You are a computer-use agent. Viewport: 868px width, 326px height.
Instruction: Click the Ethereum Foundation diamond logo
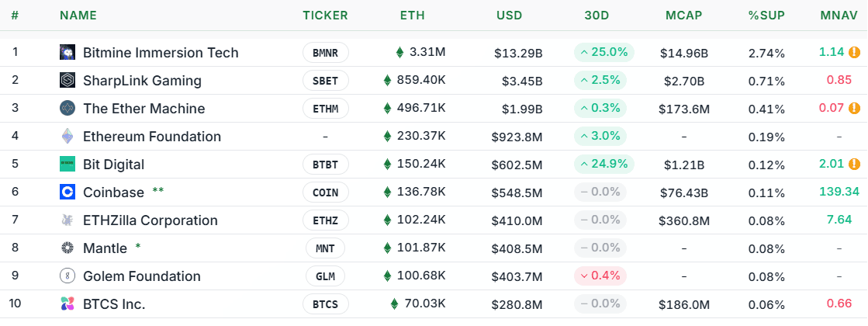(x=67, y=136)
